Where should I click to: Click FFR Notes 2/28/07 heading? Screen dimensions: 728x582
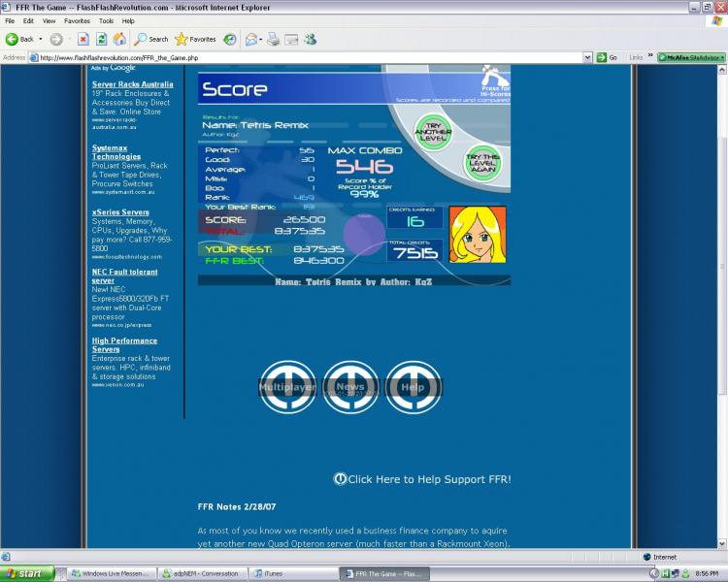[x=237, y=506]
